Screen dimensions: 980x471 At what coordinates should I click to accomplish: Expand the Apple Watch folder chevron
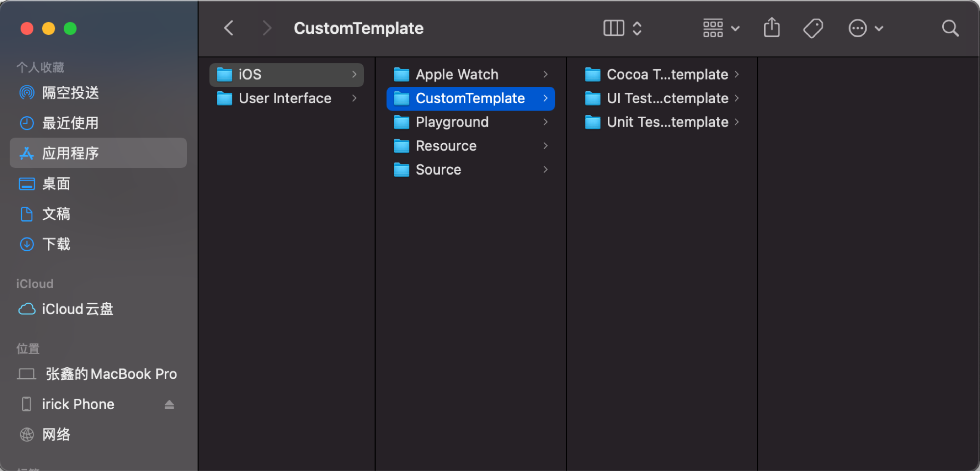tap(545, 75)
